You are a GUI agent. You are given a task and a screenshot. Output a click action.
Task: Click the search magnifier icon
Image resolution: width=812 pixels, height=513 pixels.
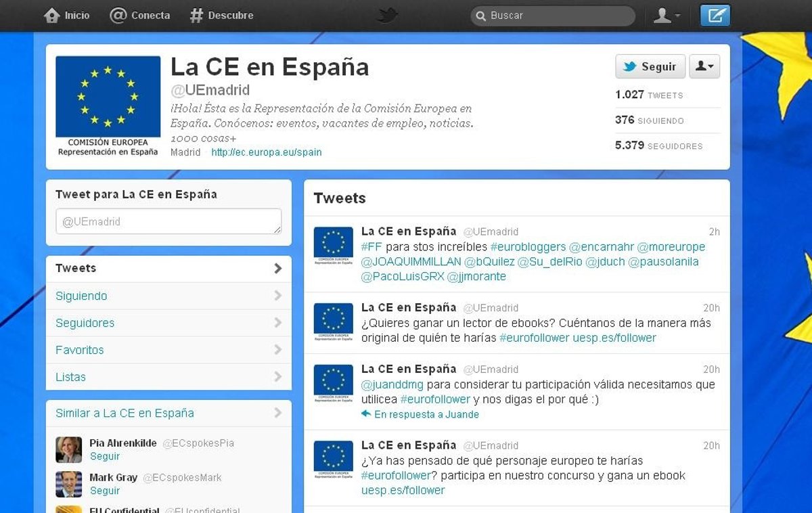[480, 16]
